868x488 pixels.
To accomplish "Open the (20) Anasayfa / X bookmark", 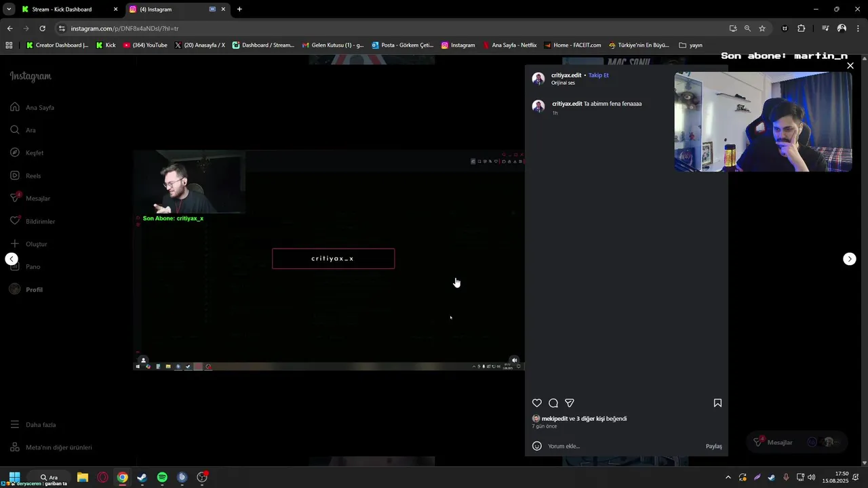I will (x=199, y=45).
